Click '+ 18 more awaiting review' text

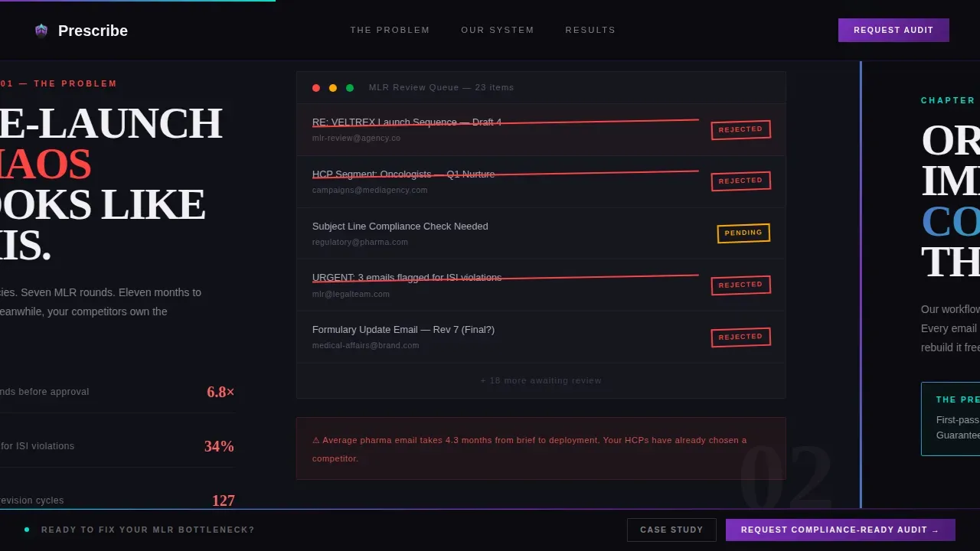pyautogui.click(x=541, y=380)
